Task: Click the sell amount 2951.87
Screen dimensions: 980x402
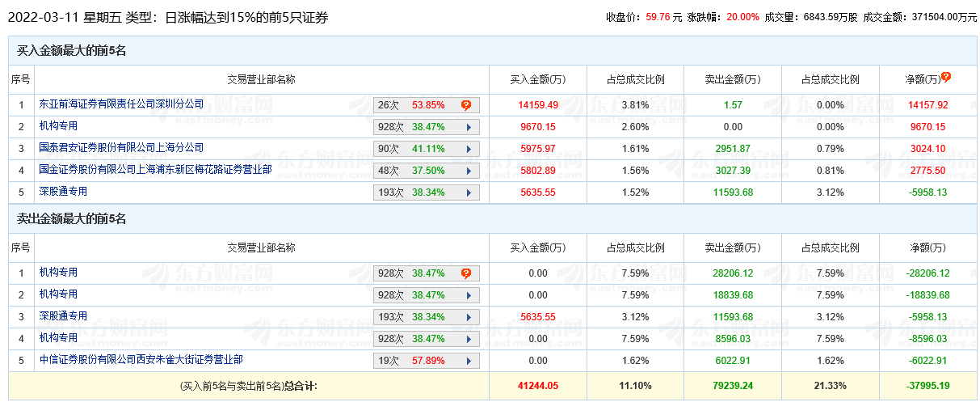Action: click(733, 149)
